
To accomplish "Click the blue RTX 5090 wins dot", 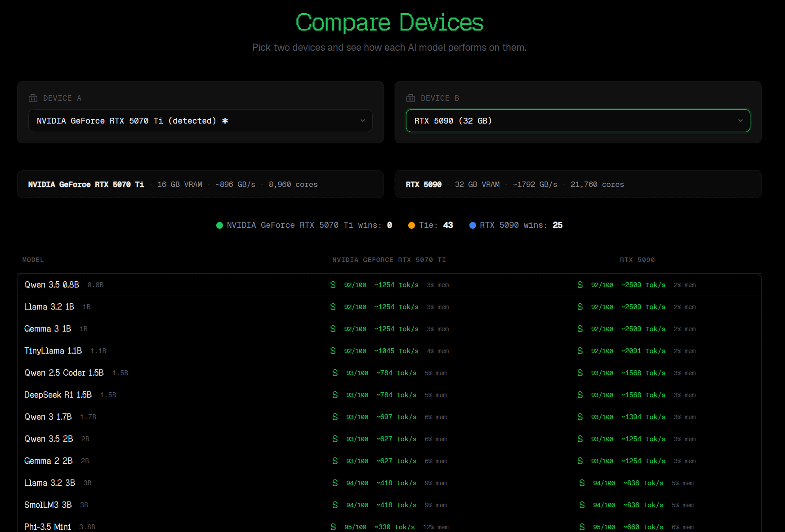I will pyautogui.click(x=473, y=226).
